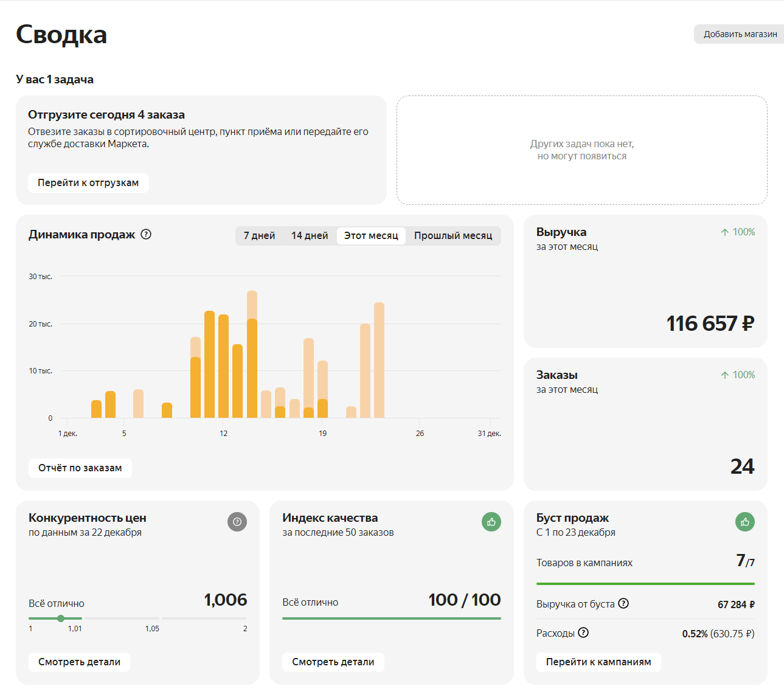Click the orders count 24
This screenshot has width=784, height=689.
click(743, 466)
